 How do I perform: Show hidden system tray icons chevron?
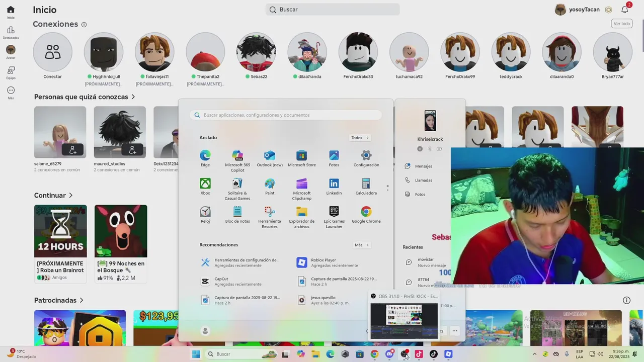click(x=534, y=354)
